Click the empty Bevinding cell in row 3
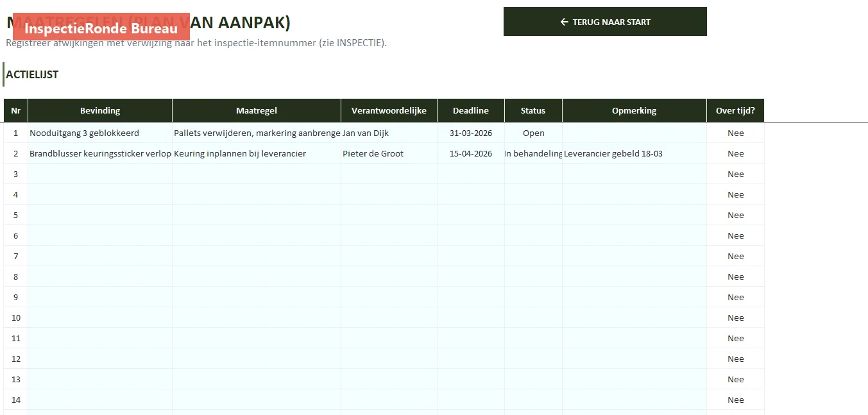The width and height of the screenshot is (868, 415). coord(100,174)
